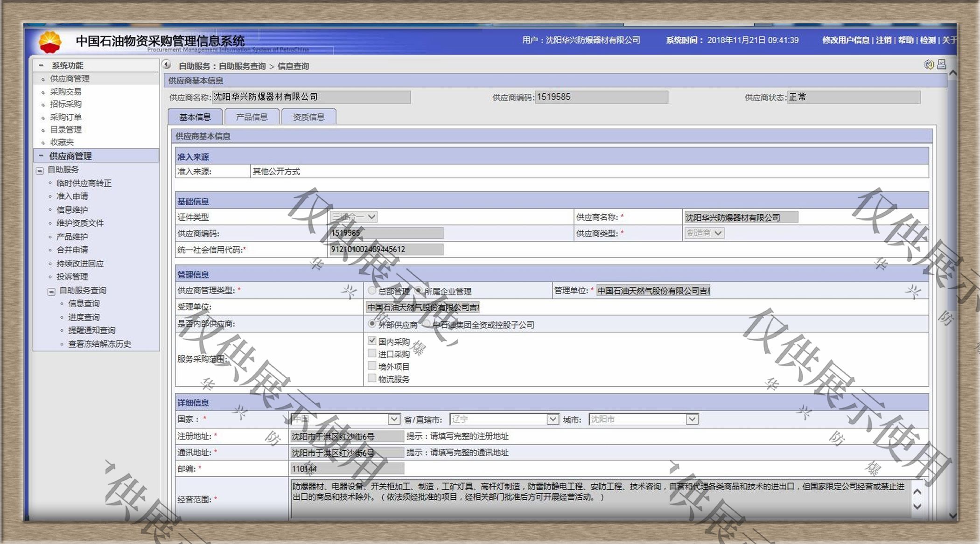Select 所属企业管理 radio button
980x544 pixels.
tap(419, 291)
